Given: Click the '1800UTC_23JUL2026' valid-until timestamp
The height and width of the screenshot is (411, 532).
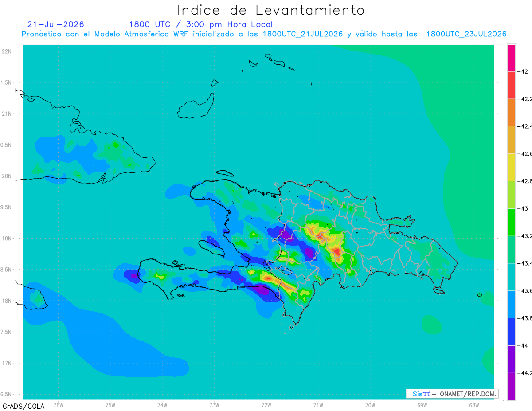Looking at the screenshot, I should point(466,34).
